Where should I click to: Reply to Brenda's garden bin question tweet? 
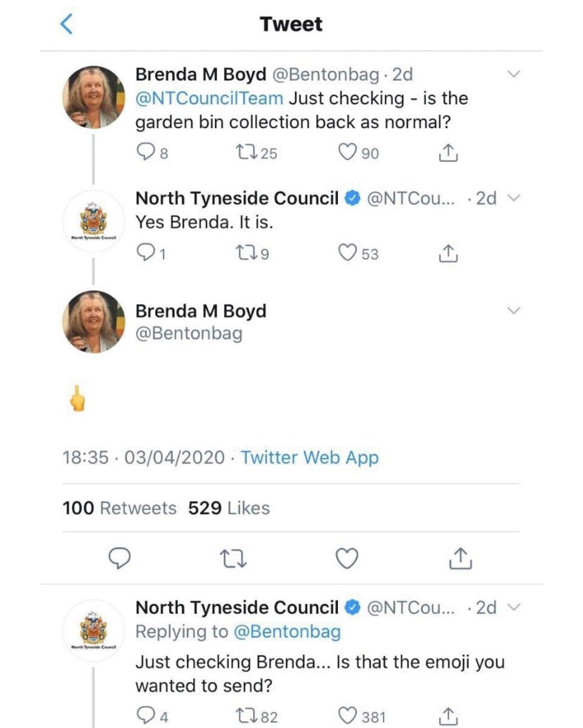(145, 153)
